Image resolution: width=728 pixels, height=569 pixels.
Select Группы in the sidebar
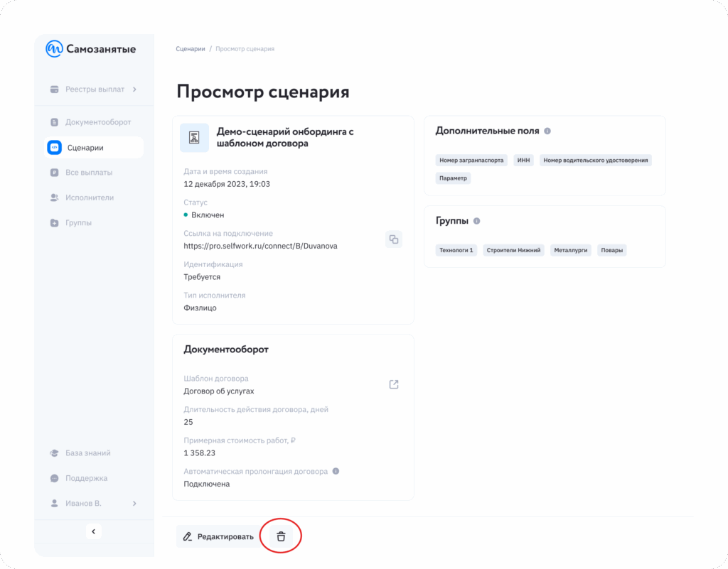pyautogui.click(x=78, y=223)
